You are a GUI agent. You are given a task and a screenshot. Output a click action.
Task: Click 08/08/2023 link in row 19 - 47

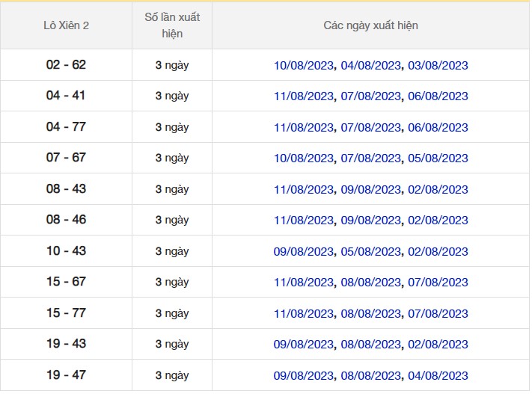pyautogui.click(x=371, y=375)
